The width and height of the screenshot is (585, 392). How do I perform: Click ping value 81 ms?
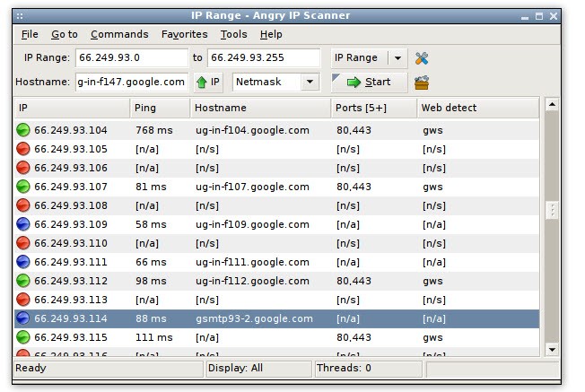point(151,187)
